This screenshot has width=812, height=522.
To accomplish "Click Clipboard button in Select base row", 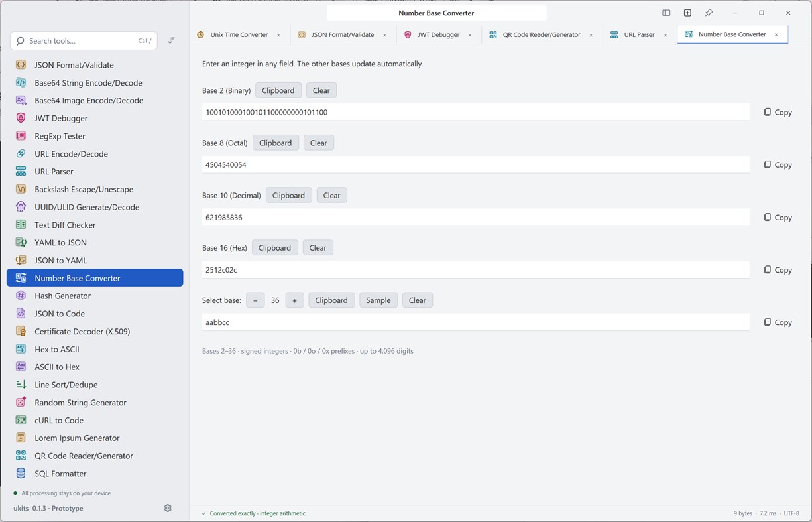I will [x=331, y=300].
